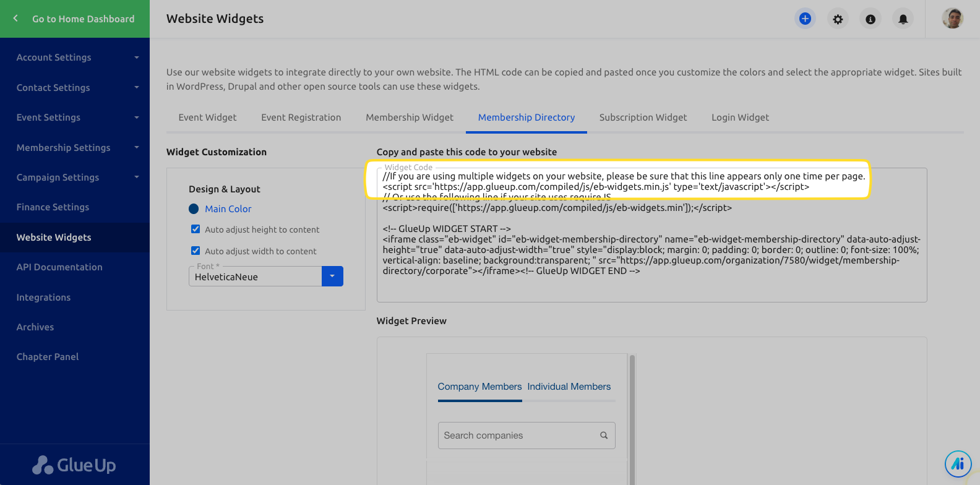Viewport: 980px width, 485px height.
Task: Expand Campaign Settings menu
Action: tap(75, 178)
